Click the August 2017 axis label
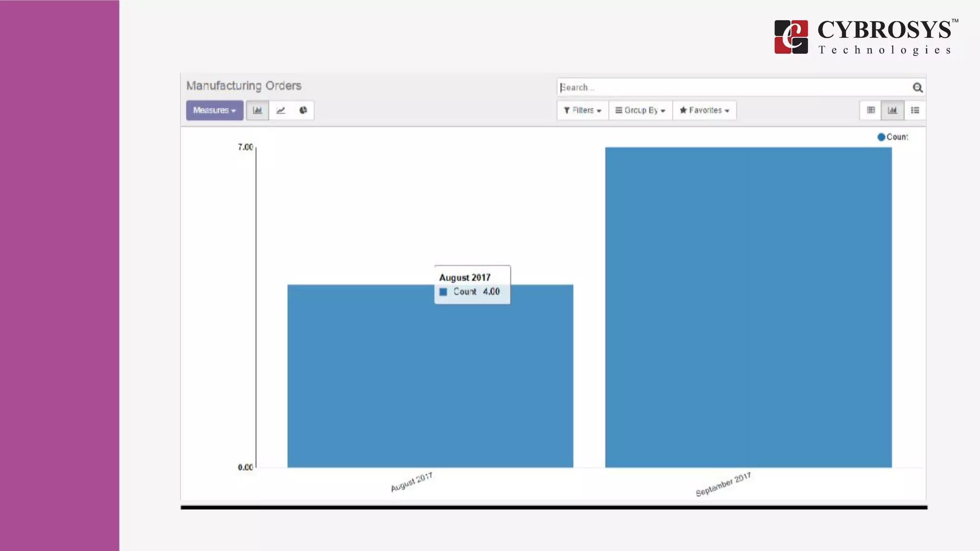Viewport: 980px width, 551px height. coord(412,482)
